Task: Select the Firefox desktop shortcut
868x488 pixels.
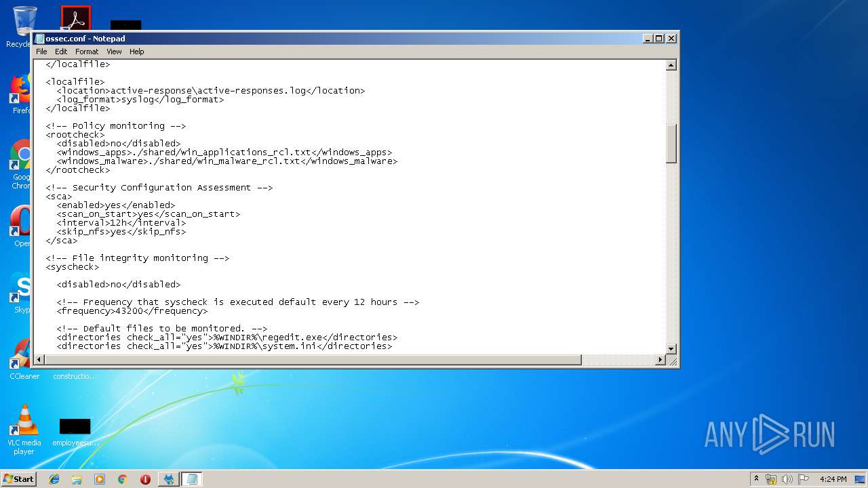Action: tap(20, 94)
